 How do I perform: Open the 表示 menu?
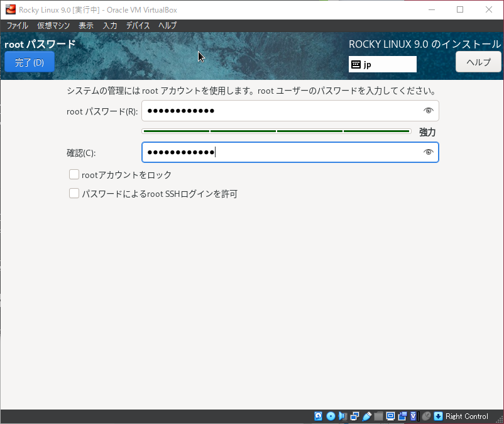tap(86, 26)
